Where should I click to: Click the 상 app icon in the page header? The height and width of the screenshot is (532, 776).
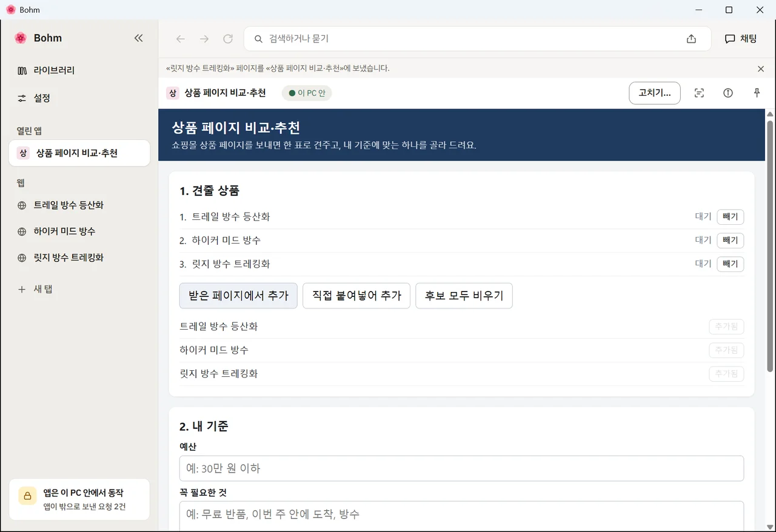pos(173,93)
